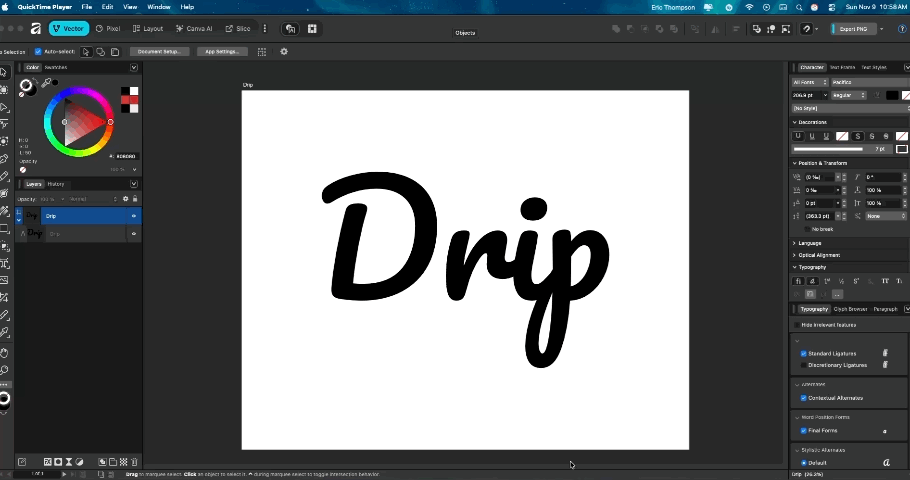Click the hex color value field
The height and width of the screenshot is (480, 910).
pyautogui.click(x=125, y=156)
